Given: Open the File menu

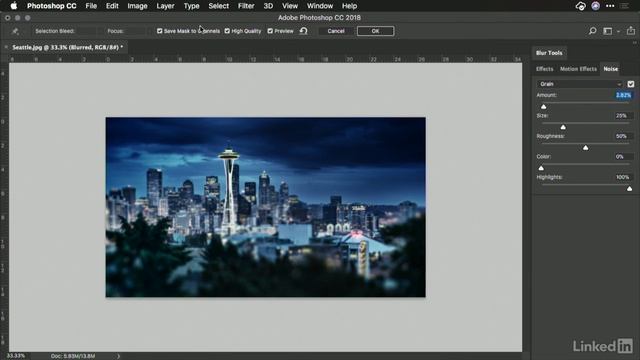Looking at the screenshot, I should point(91,6).
